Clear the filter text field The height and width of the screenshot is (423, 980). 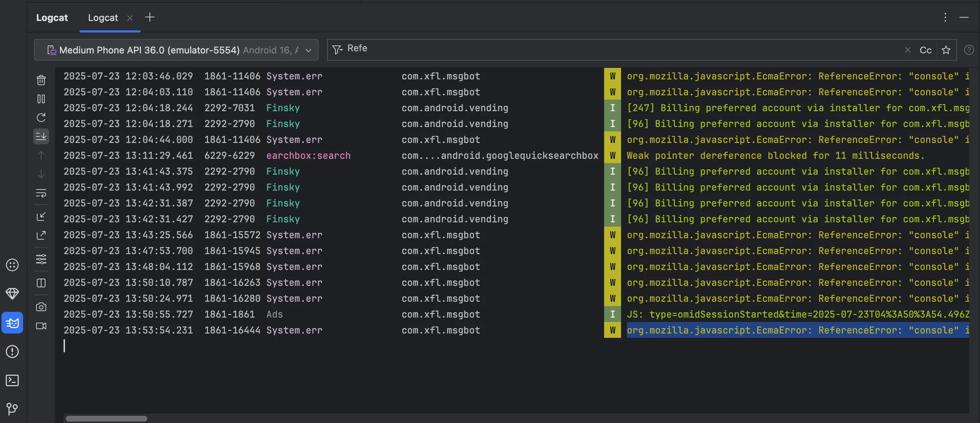[x=908, y=50]
